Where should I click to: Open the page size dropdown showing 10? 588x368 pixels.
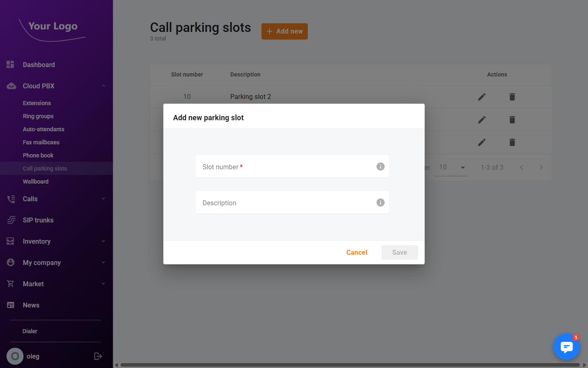451,167
